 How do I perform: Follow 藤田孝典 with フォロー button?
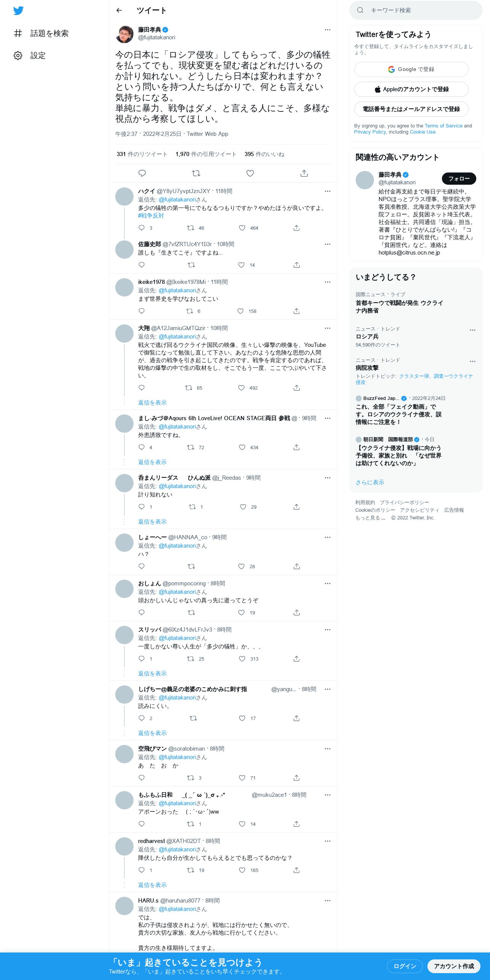[459, 179]
